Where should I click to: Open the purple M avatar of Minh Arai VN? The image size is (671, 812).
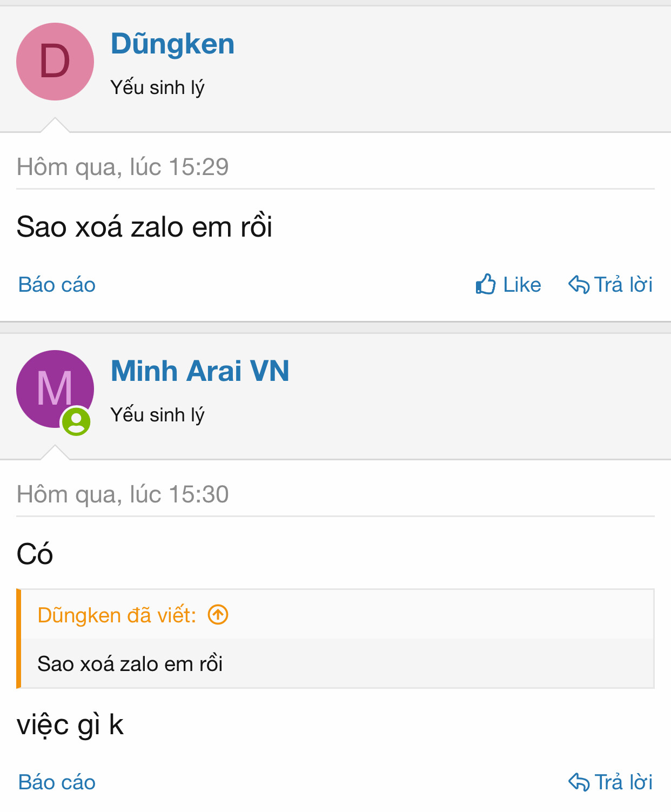pyautogui.click(x=55, y=389)
